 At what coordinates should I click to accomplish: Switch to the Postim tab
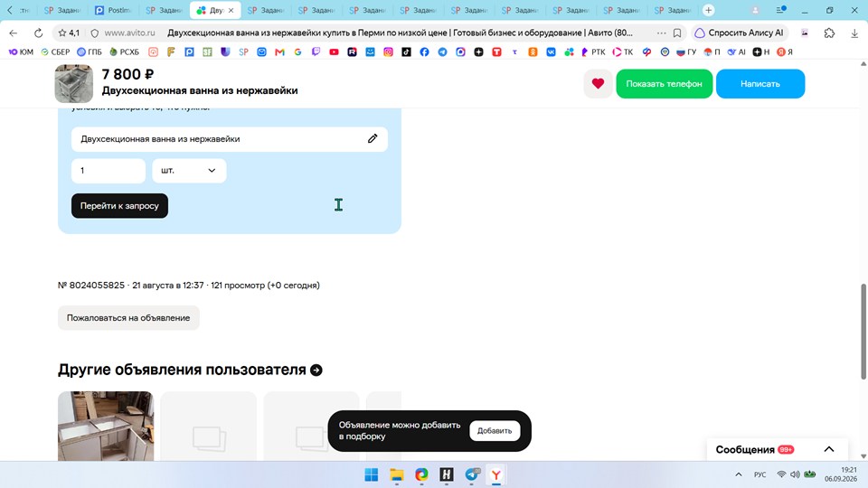[x=113, y=10]
